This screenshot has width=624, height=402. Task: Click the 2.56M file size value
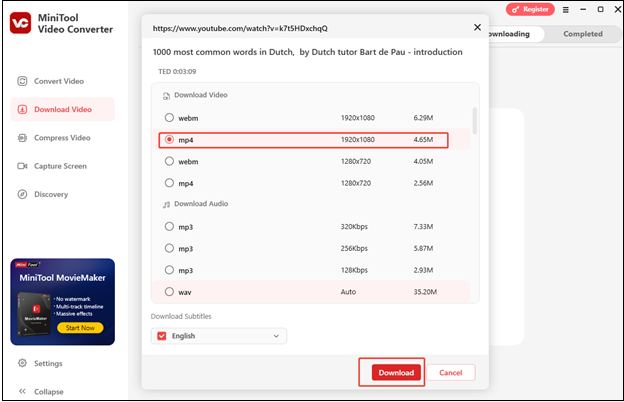click(x=423, y=183)
